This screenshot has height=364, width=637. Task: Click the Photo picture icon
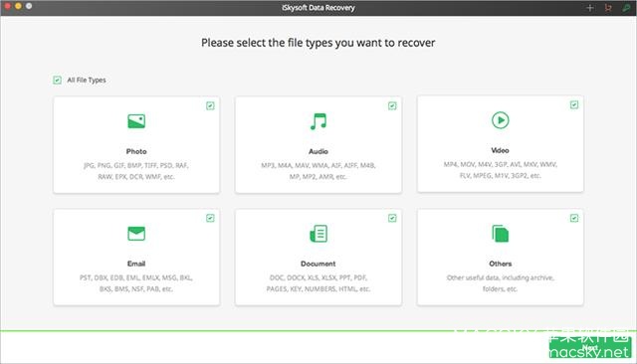coord(136,121)
